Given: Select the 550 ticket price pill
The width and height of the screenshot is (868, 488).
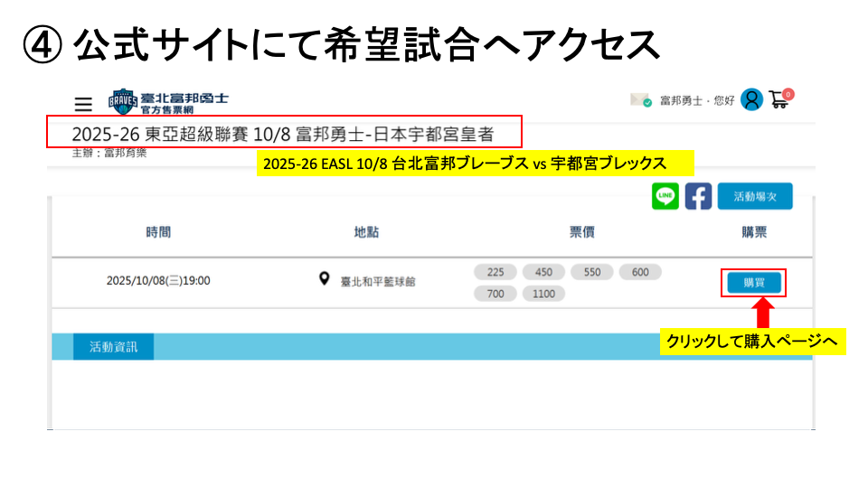Looking at the screenshot, I should point(591,272).
